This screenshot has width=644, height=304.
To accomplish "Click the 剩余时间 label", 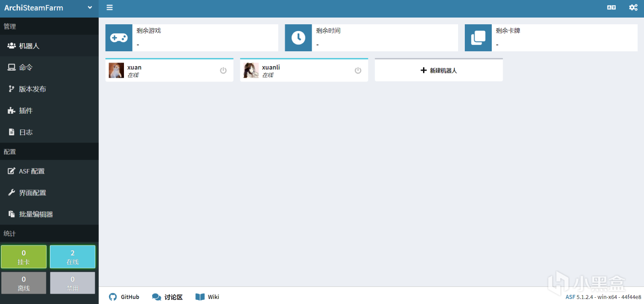I will coord(328,31).
